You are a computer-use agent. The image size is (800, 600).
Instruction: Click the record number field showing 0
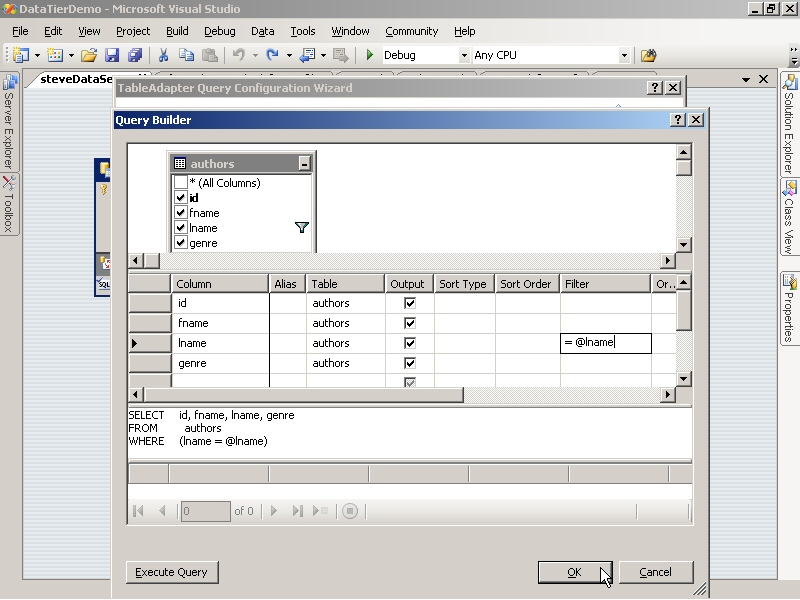click(x=206, y=511)
